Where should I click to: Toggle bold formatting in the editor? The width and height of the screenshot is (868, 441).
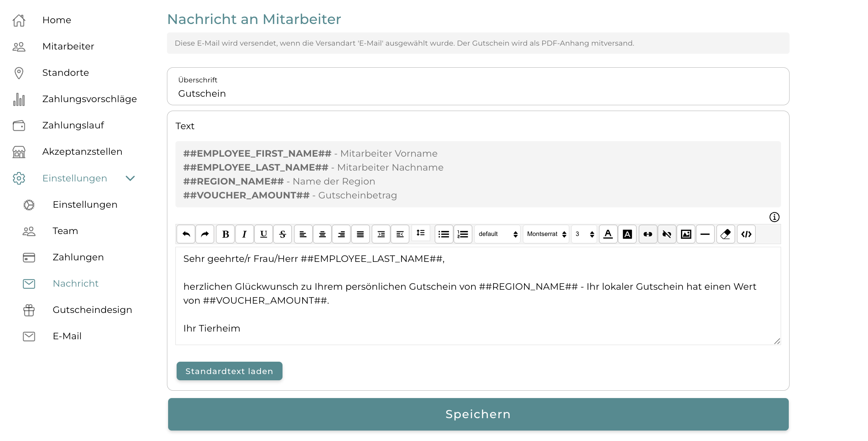(x=226, y=234)
